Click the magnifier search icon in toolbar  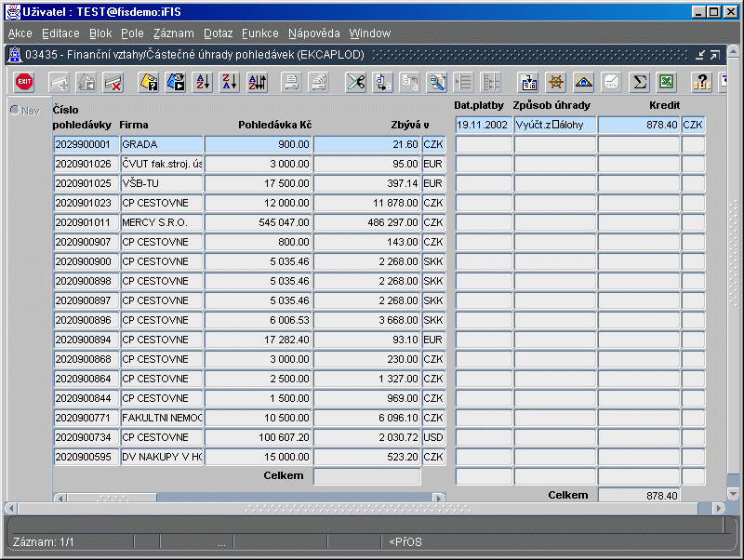pos(436,82)
